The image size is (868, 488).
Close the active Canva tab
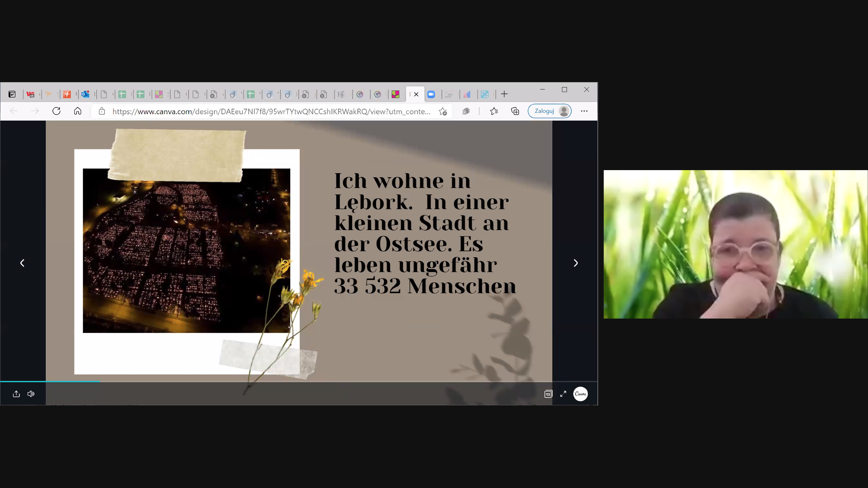416,94
